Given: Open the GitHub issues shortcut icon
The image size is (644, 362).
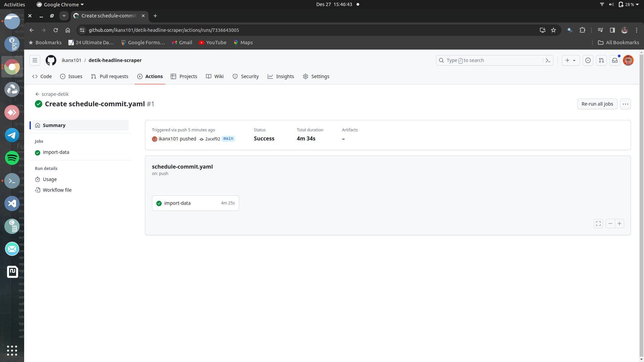Looking at the screenshot, I should [x=588, y=60].
